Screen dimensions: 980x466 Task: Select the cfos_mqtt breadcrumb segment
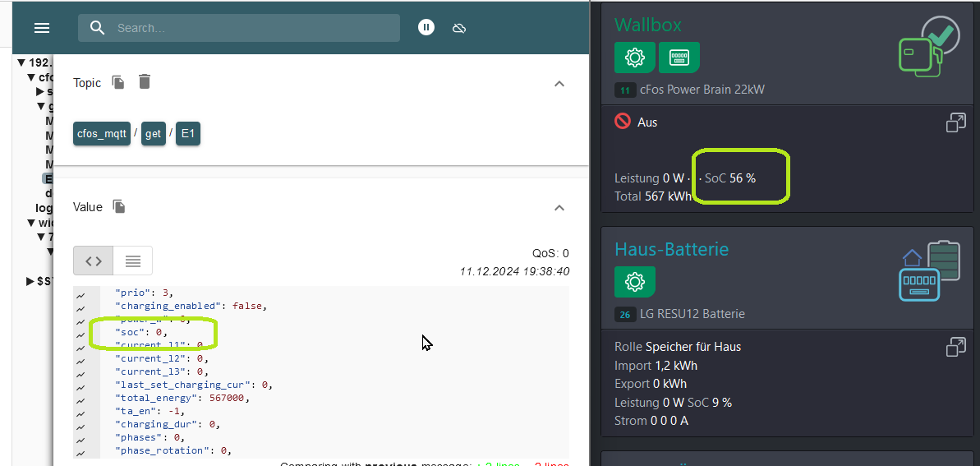point(102,134)
